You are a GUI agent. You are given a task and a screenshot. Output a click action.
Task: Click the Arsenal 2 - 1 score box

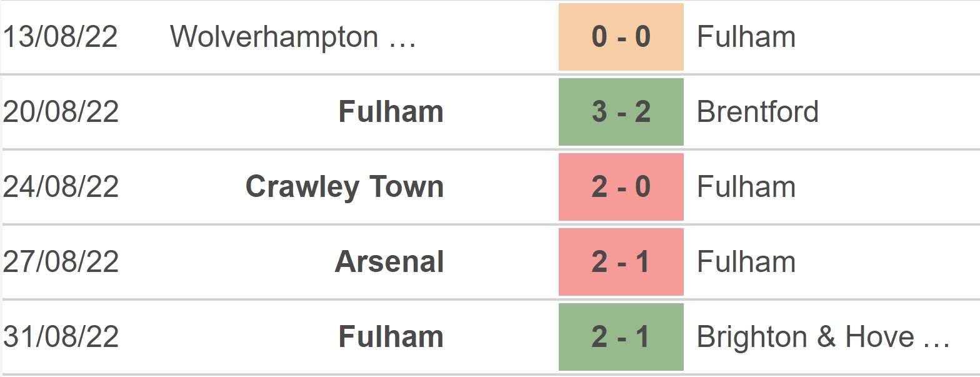[621, 262]
